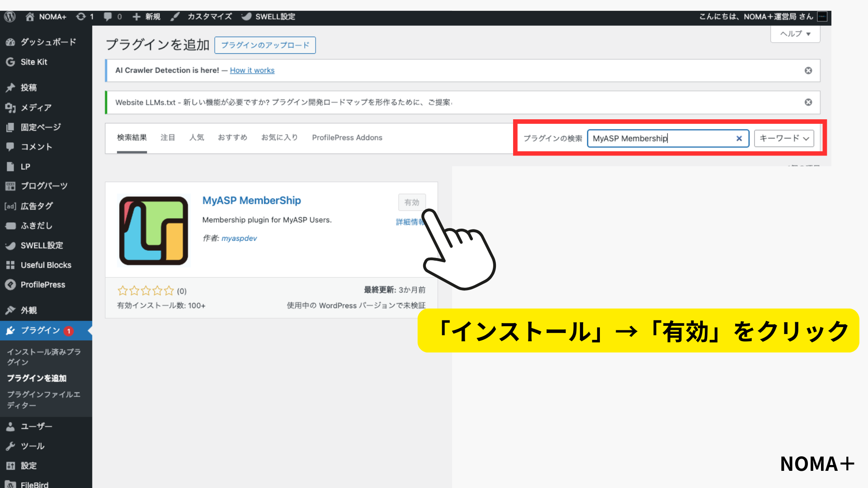The width and height of the screenshot is (868, 488).
Task: Expand the ヘルプ help dropdown
Action: coord(795,34)
